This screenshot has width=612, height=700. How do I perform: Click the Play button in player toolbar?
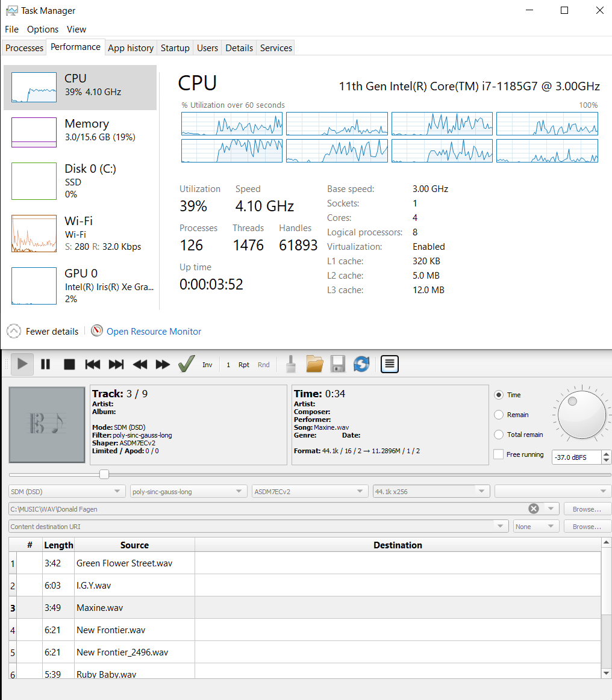click(x=22, y=364)
